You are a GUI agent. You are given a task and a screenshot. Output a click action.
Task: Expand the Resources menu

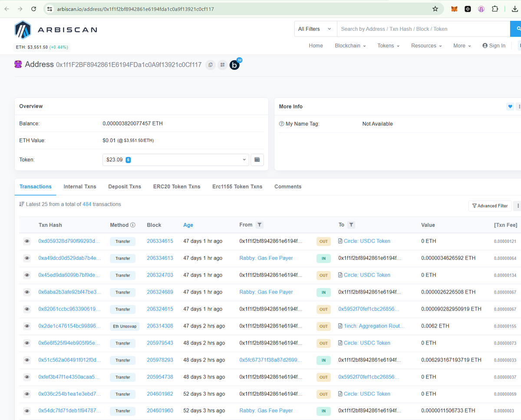(426, 46)
